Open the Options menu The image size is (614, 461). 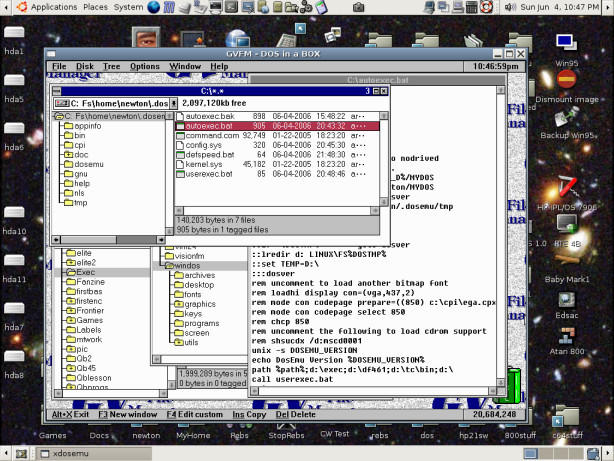pyautogui.click(x=145, y=66)
